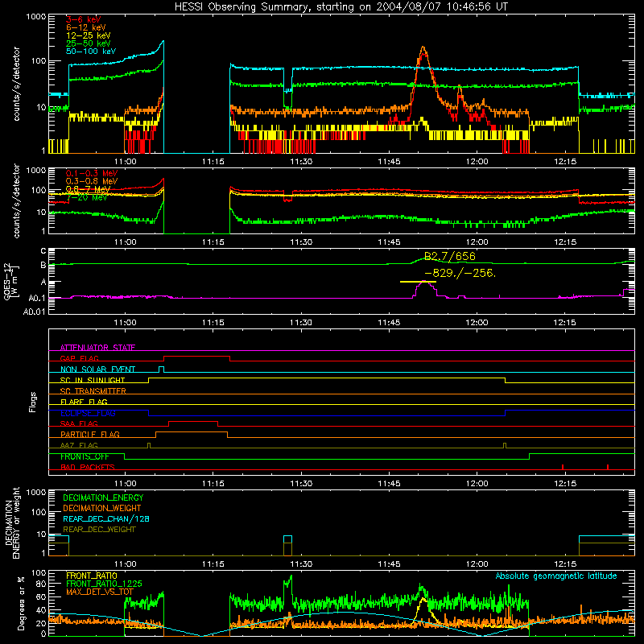Click the HESSI Observing Summary title text
644x644 pixels.
point(341,6)
